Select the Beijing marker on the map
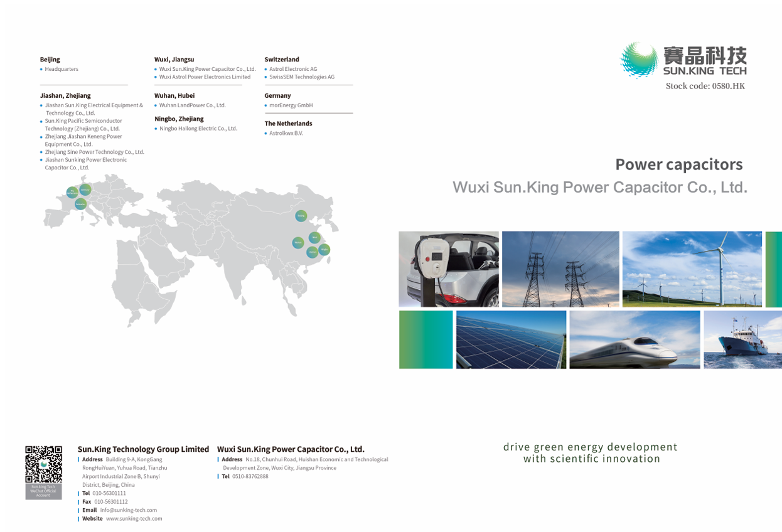782x532 pixels. (x=301, y=216)
